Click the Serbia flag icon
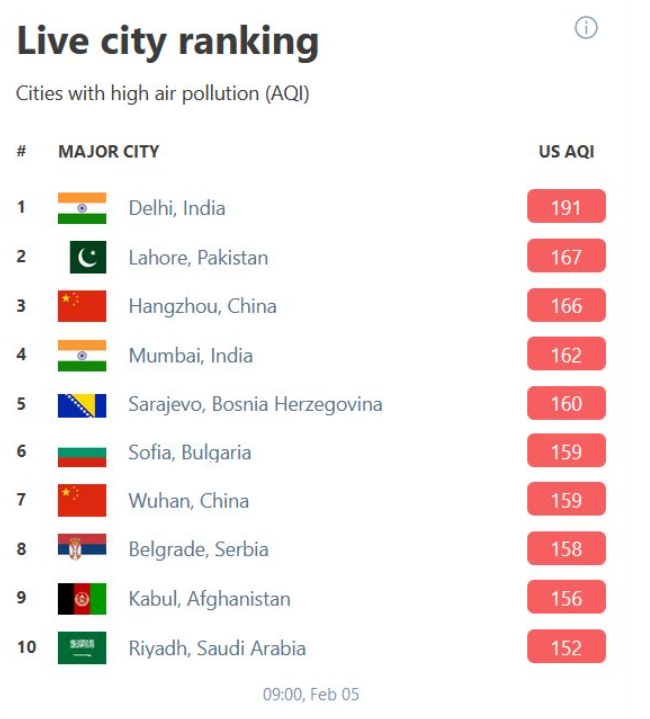Screen dimensions: 650x719 tap(82, 547)
